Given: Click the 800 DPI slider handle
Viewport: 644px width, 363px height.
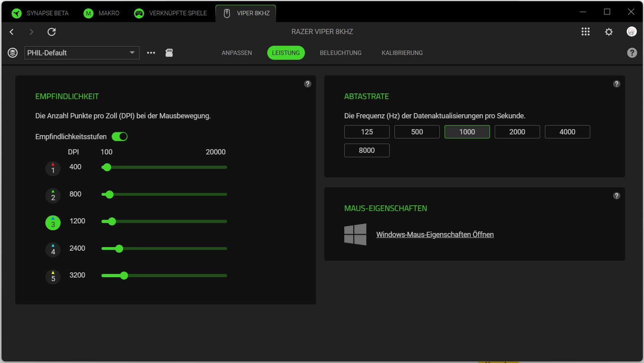Looking at the screenshot, I should click(x=110, y=195).
